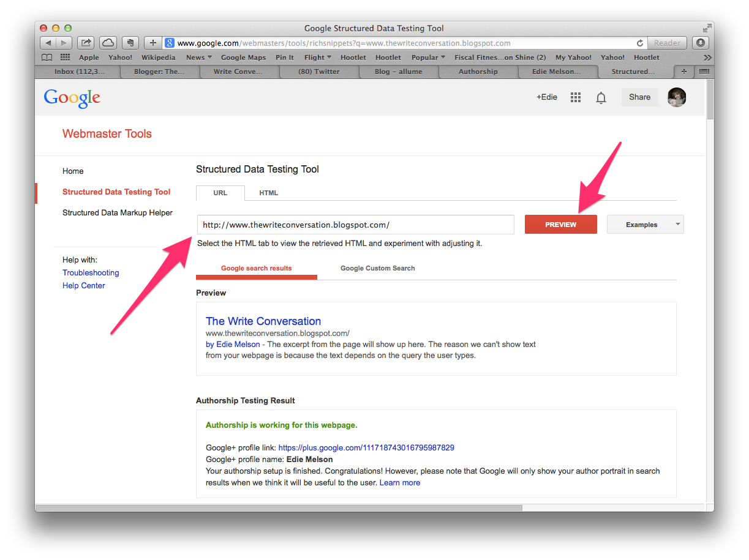Toggle Safari full screen arrows icon

(707, 28)
